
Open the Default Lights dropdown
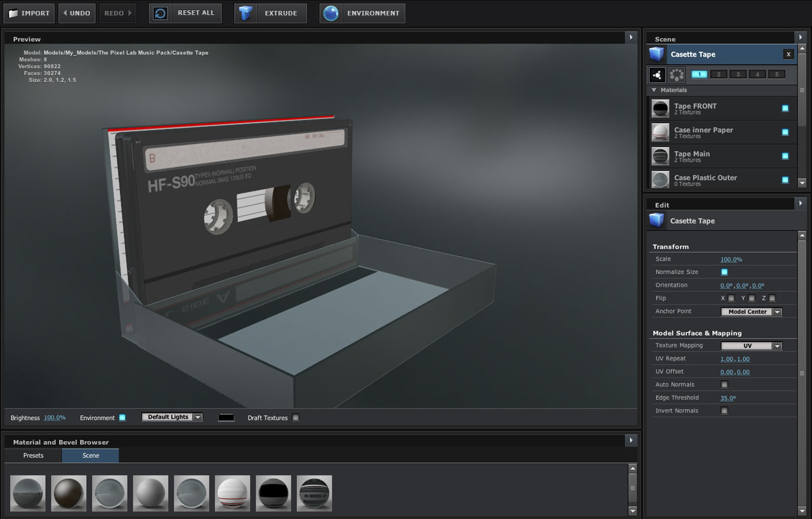tap(172, 417)
